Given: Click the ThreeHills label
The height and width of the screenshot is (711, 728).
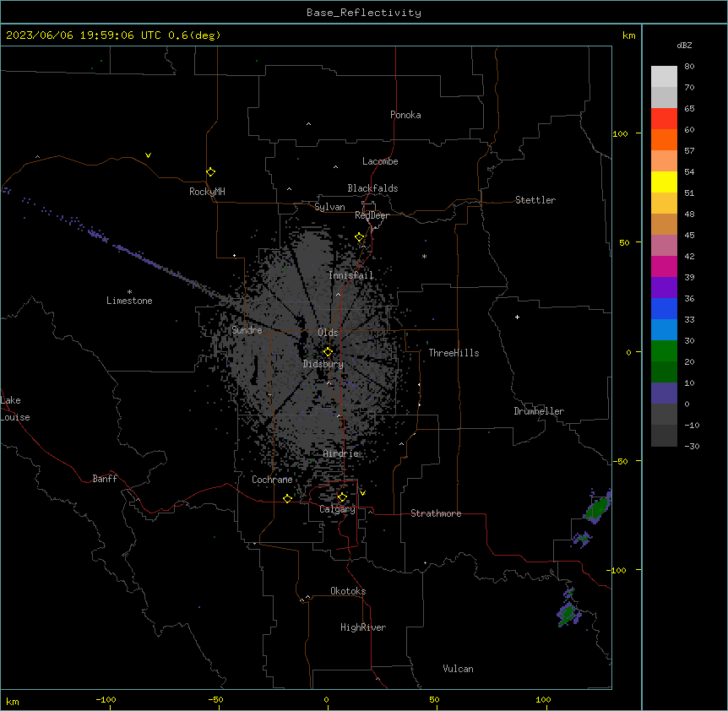Looking at the screenshot, I should 454,353.
